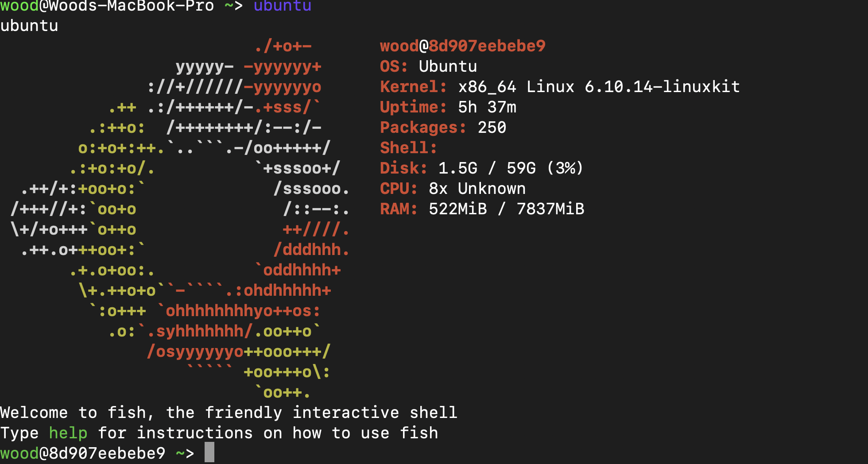
Task: Click the "Kernel:" label
Action: click(413, 87)
